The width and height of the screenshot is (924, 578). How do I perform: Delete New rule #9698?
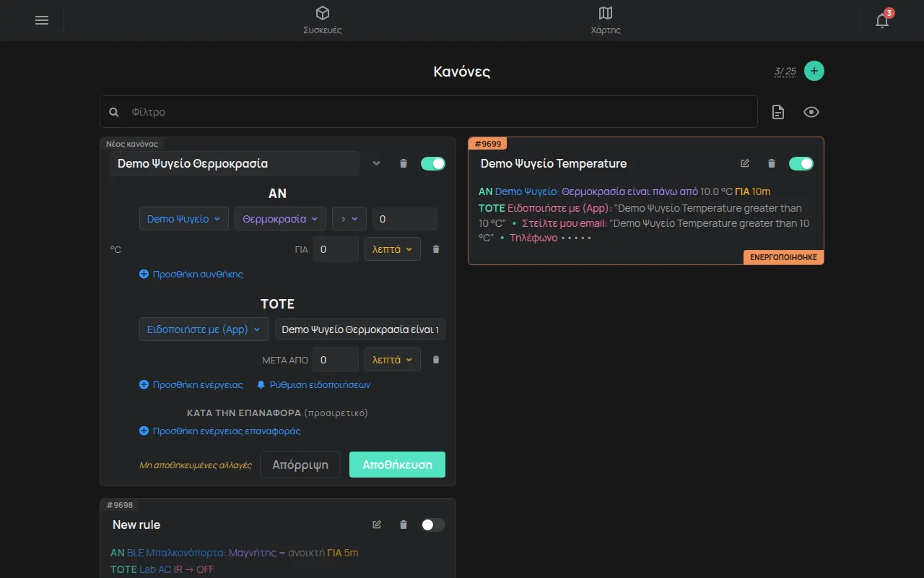[404, 525]
